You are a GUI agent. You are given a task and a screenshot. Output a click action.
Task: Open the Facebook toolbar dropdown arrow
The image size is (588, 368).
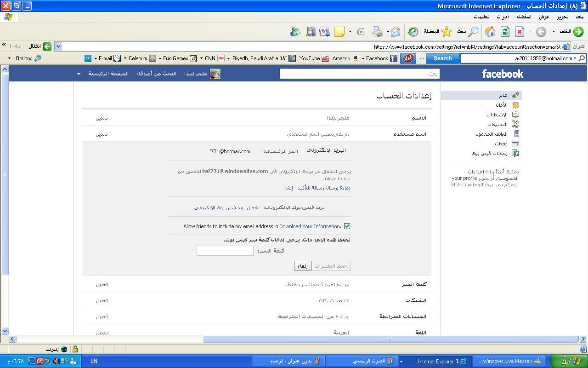(x=363, y=58)
